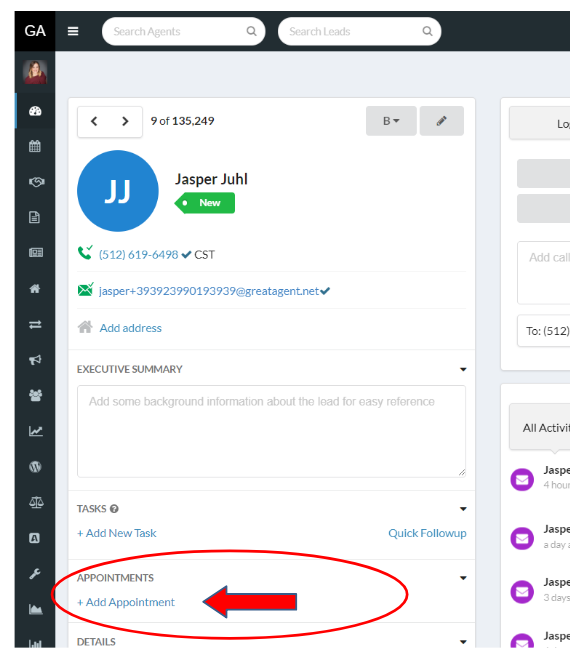This screenshot has height=657, width=570.
Task: Click + Add New Task
Action: tap(117, 533)
